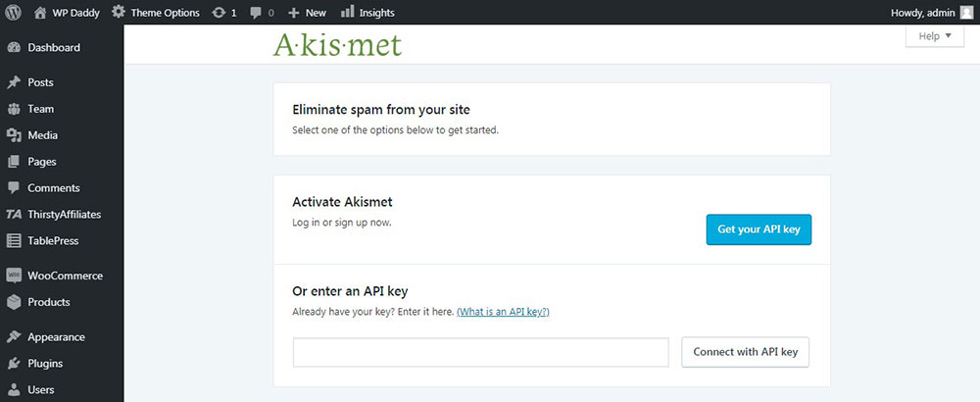Viewport: 980px width, 402px height.
Task: Click the Get your API key button
Action: tap(759, 229)
